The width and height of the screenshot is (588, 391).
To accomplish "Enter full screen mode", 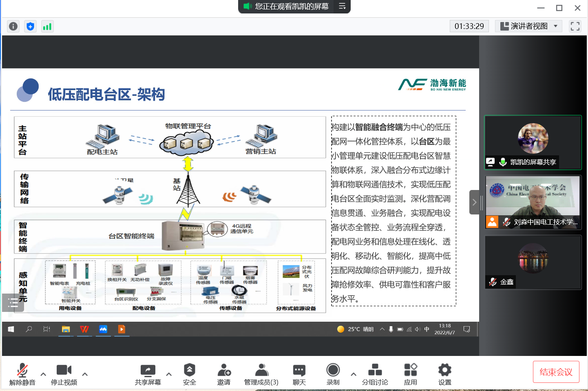I will pyautogui.click(x=575, y=27).
